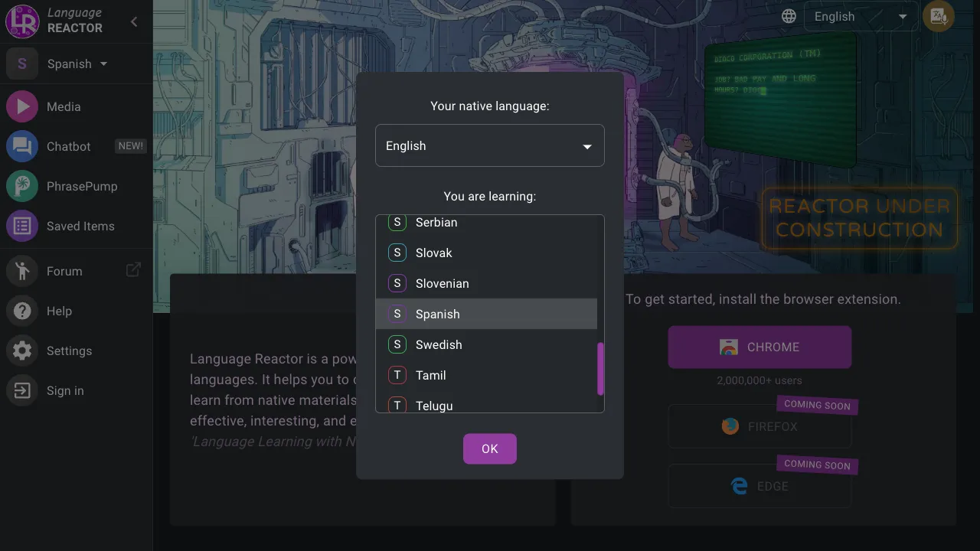This screenshot has height=551, width=980.
Task: Click the globe icon in the top bar
Action: [789, 16]
